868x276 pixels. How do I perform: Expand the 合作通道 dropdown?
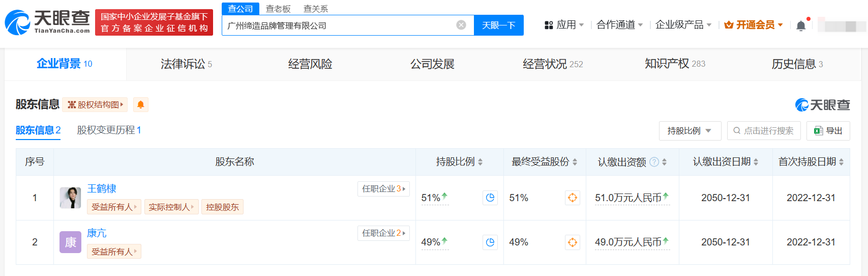640,25
